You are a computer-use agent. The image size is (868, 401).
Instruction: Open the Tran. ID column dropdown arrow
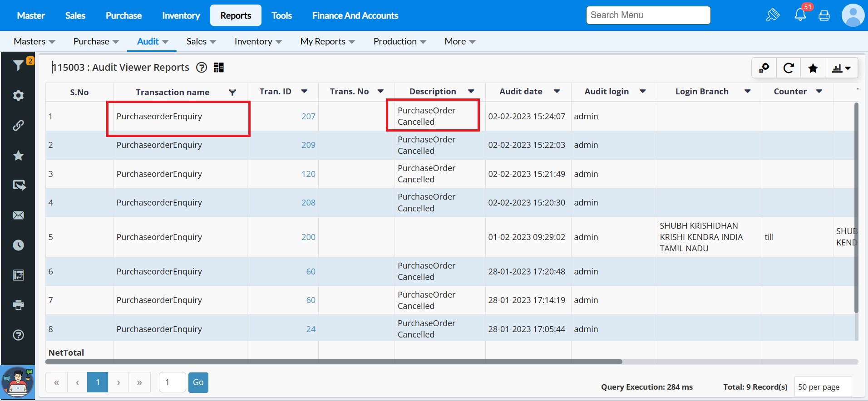[x=304, y=92]
